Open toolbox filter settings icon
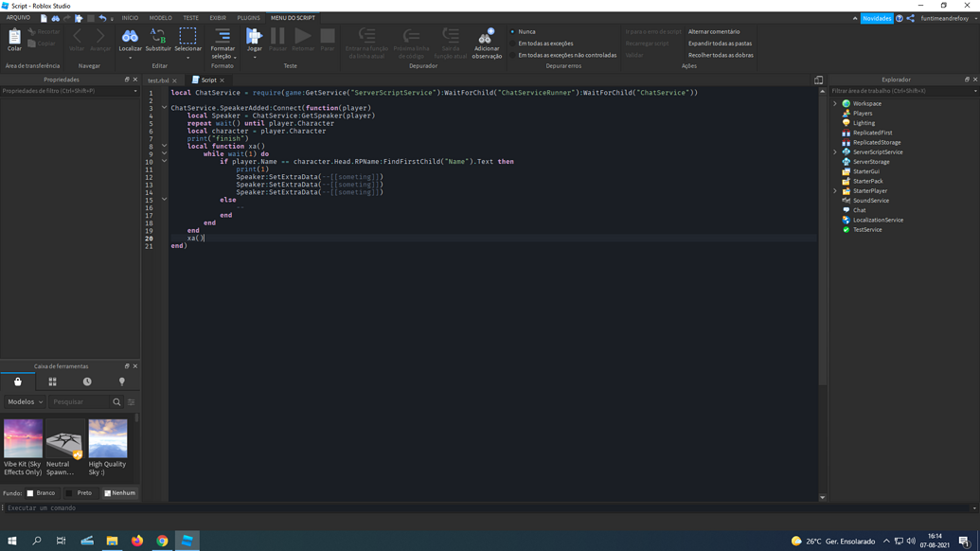The width and height of the screenshot is (980, 551). click(x=132, y=401)
